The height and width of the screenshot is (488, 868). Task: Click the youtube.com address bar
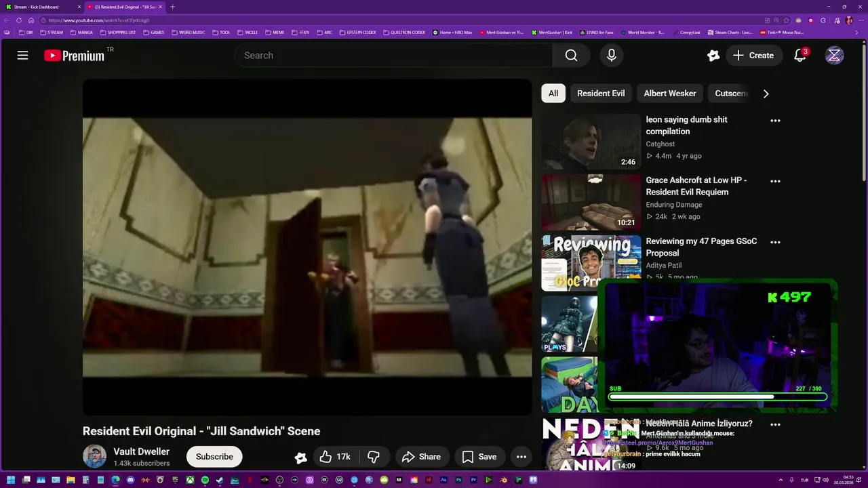(x=400, y=20)
